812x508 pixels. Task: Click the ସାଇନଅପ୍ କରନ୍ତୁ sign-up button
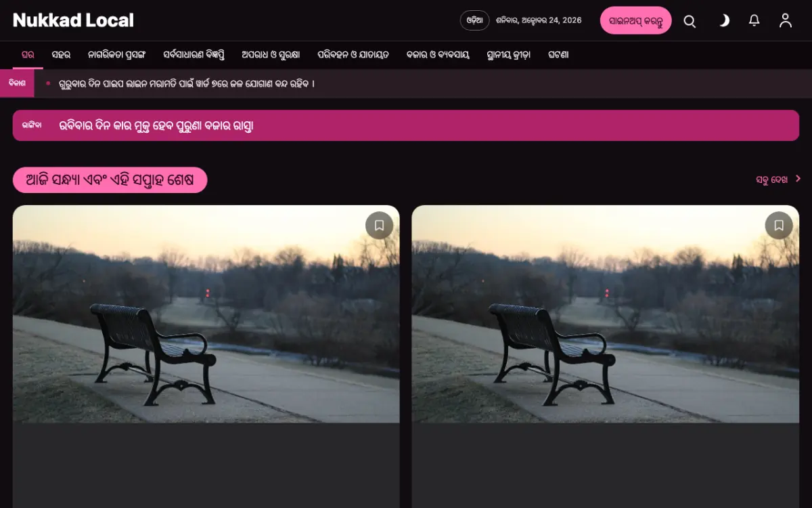tap(635, 20)
